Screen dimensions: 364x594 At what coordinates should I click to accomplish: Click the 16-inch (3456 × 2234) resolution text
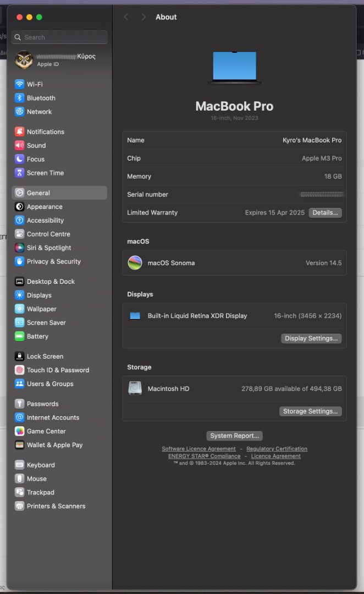pyautogui.click(x=307, y=316)
